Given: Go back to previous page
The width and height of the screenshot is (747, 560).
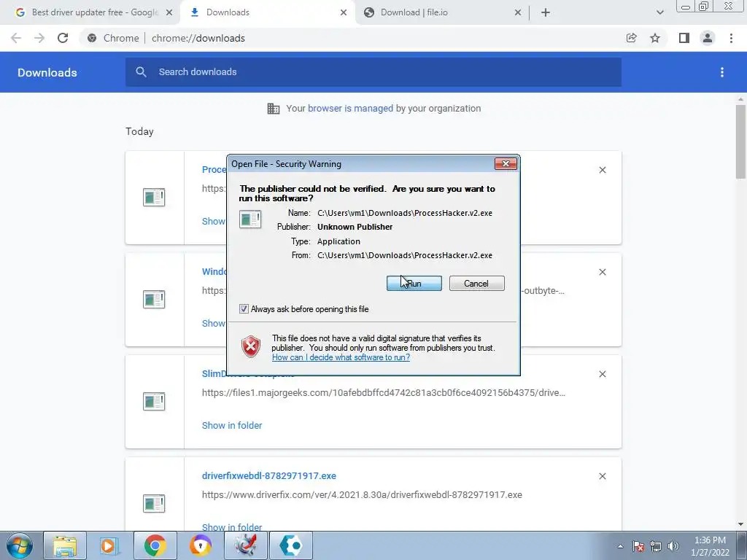Looking at the screenshot, I should click(x=16, y=38).
